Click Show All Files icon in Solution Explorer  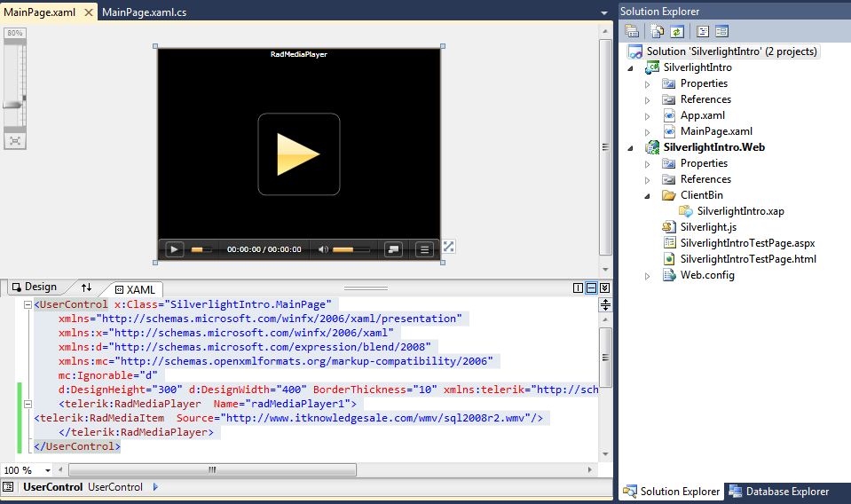tap(658, 31)
